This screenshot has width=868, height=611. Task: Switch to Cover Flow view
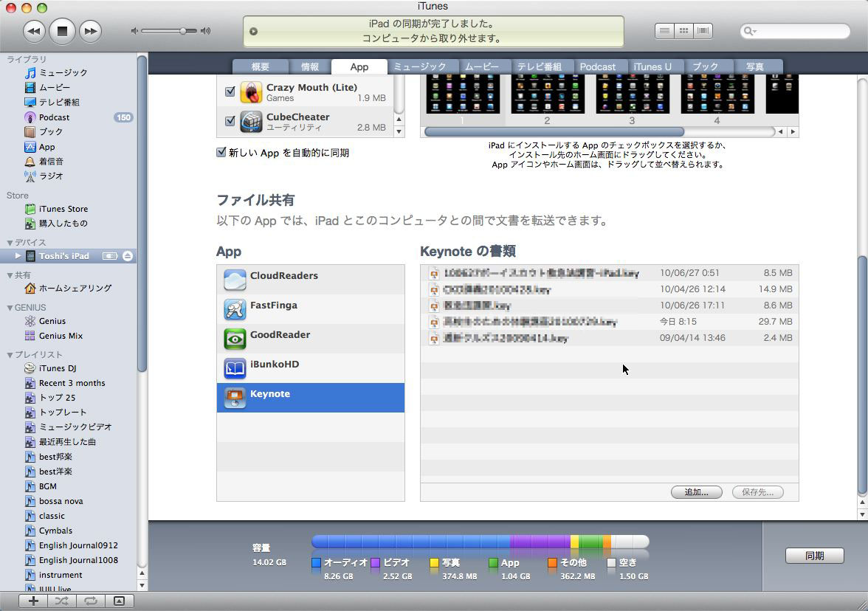703,31
